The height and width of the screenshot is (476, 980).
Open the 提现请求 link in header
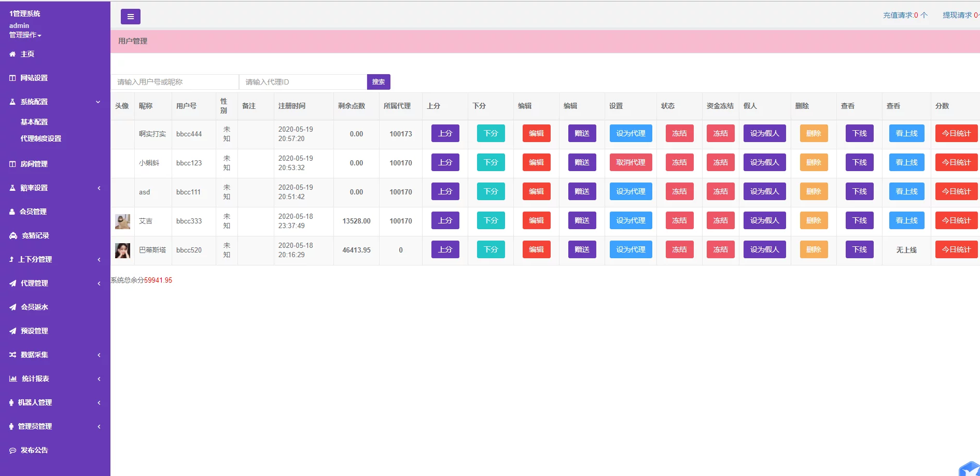(961, 15)
